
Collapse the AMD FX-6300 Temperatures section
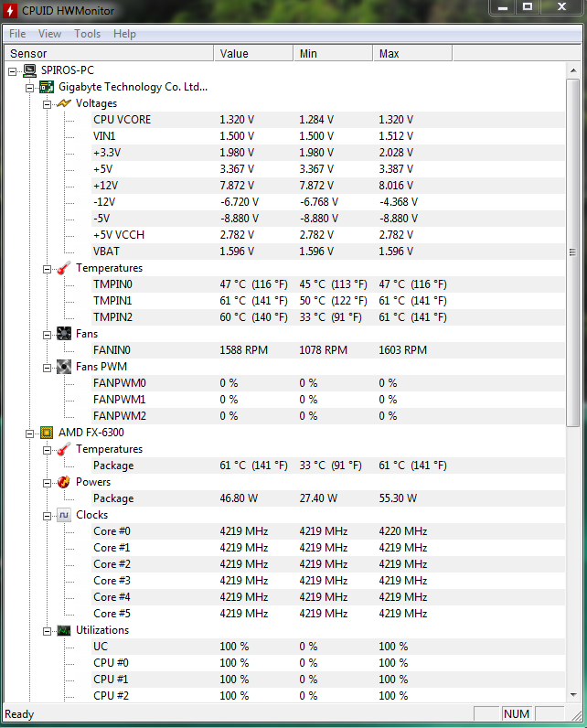click(x=47, y=450)
